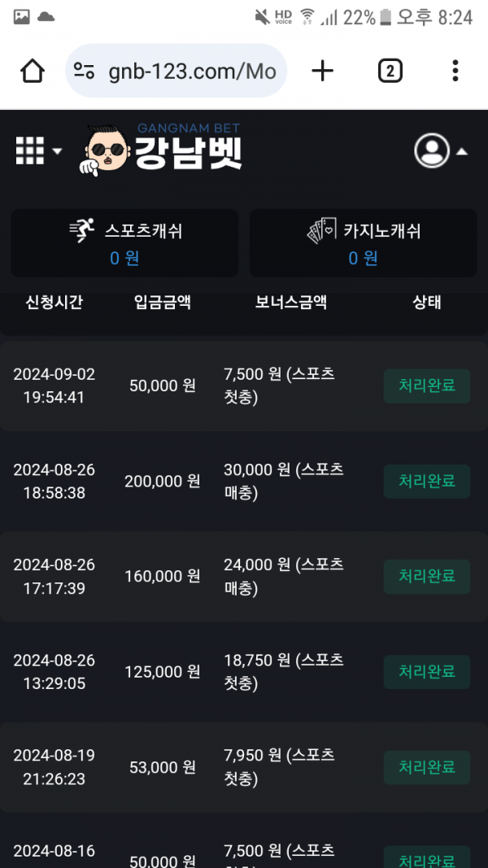Select the 스포츠캐쉬 balance panel

(124, 243)
